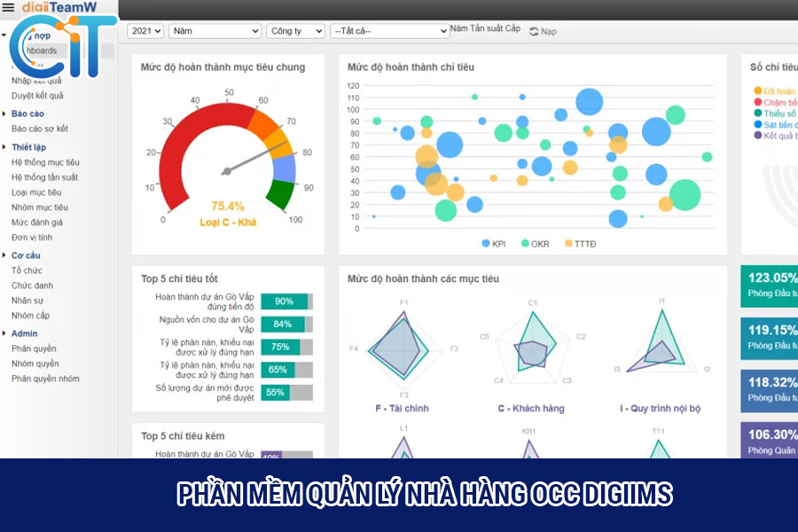Click the refresh icon beside Nạp
The height and width of the screenshot is (532, 798).
point(534,32)
